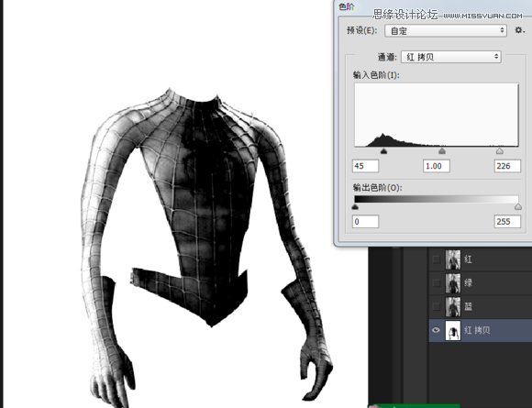Click the midtone gamma input slider
This screenshot has width=532, height=408.
tap(442, 151)
